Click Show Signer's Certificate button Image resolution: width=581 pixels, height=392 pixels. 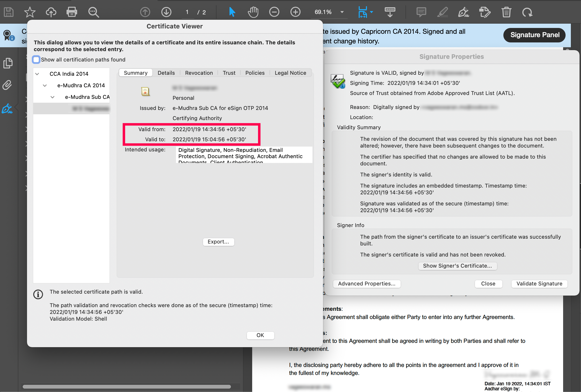pyautogui.click(x=457, y=266)
